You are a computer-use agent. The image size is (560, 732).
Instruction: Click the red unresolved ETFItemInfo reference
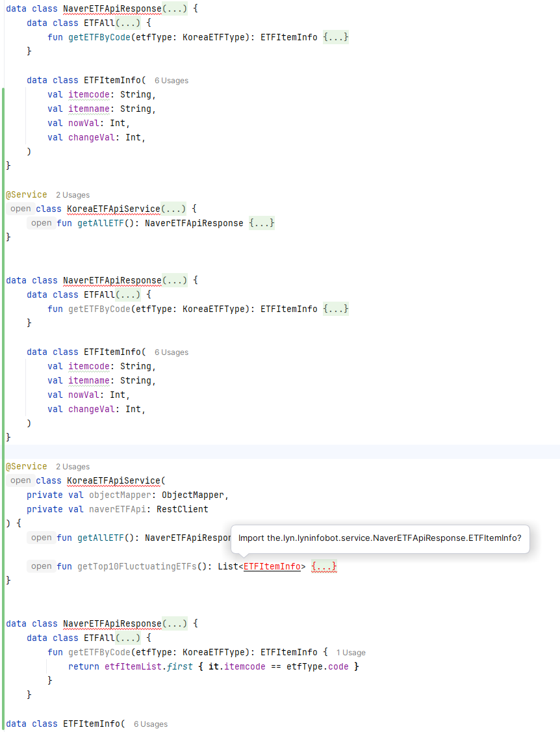click(272, 567)
